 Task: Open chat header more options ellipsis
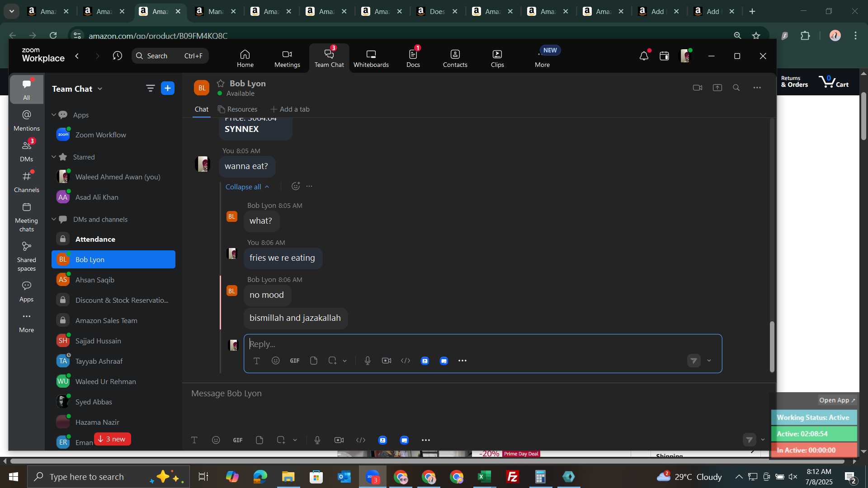(x=757, y=88)
